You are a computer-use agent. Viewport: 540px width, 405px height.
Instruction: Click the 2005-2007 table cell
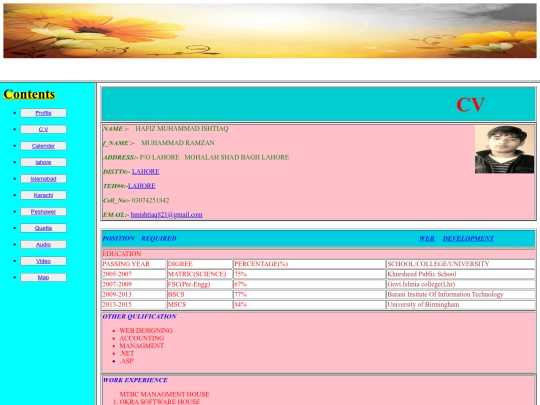coord(134,274)
